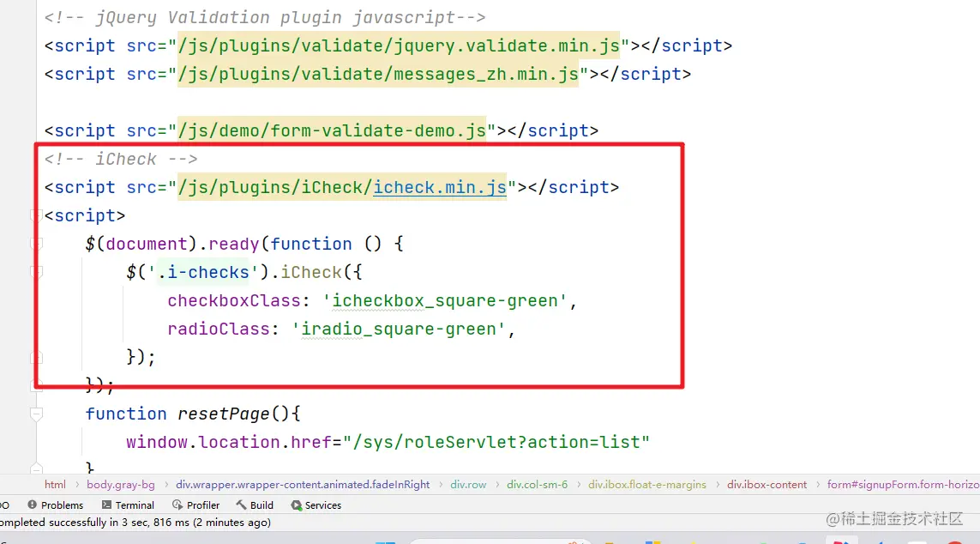Image resolution: width=980 pixels, height=544 pixels.
Task: Select the div.ibox.float-e-margins breadcrumb
Action: pyautogui.click(x=646, y=485)
